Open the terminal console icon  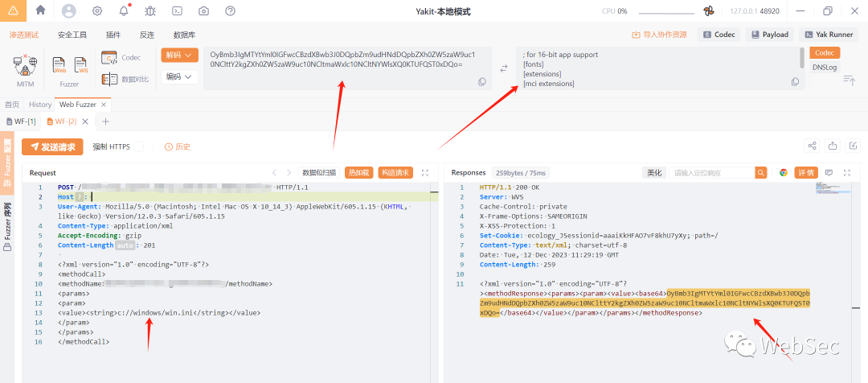click(x=177, y=11)
